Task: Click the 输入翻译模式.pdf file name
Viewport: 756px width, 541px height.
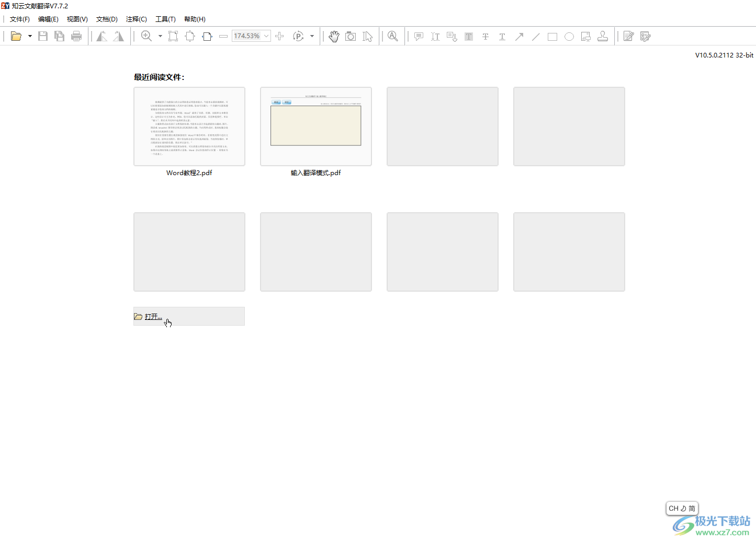Action: point(316,172)
